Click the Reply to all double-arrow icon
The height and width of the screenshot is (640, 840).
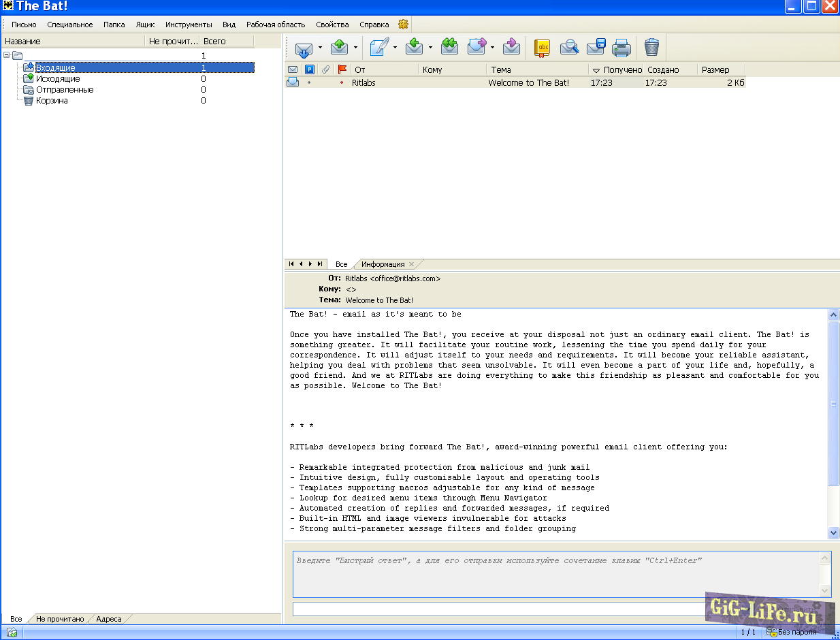coord(449,48)
